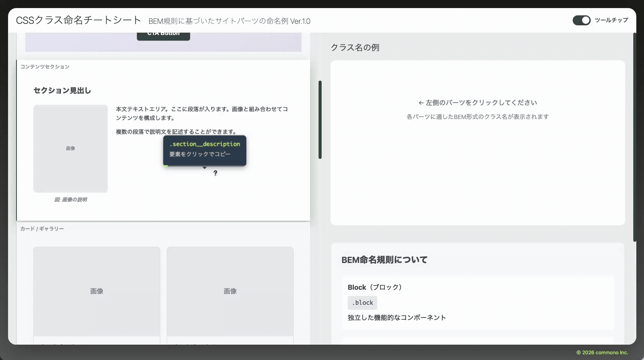Image resolution: width=644 pixels, height=360 pixels.
Task: Click the partially visible CTA Button
Action: (x=163, y=36)
